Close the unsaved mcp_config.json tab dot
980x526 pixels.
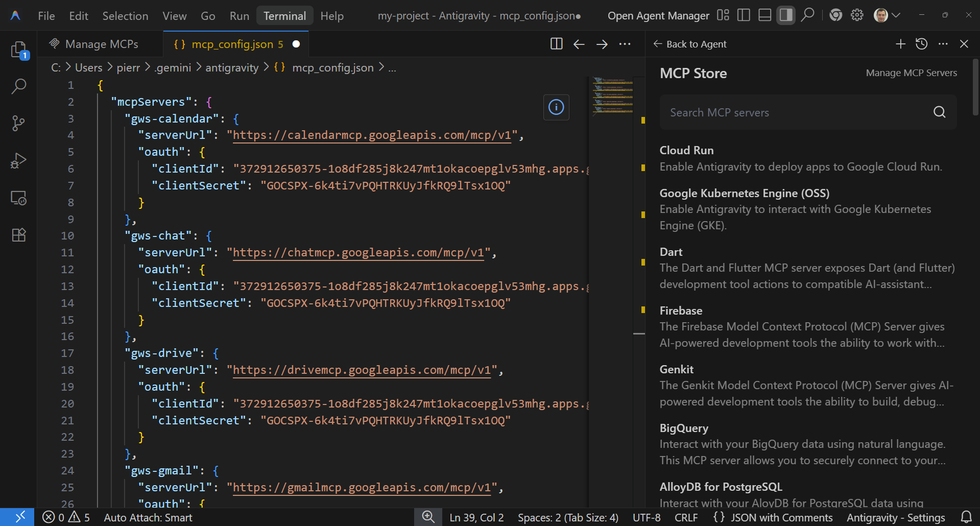point(296,44)
